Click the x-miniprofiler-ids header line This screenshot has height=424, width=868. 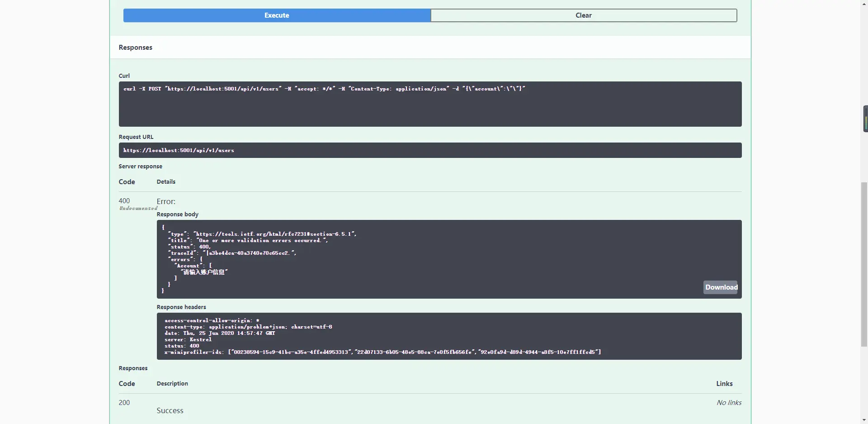tap(383, 352)
